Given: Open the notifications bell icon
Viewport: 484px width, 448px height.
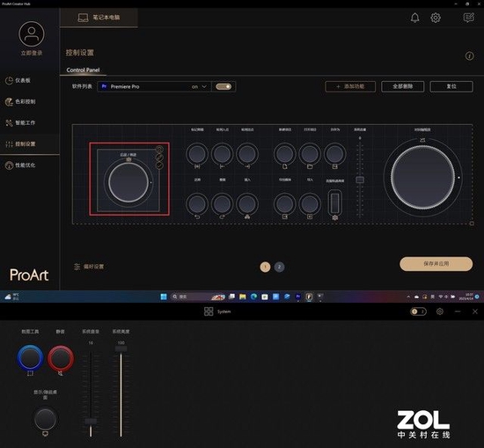Looking at the screenshot, I should (x=414, y=18).
